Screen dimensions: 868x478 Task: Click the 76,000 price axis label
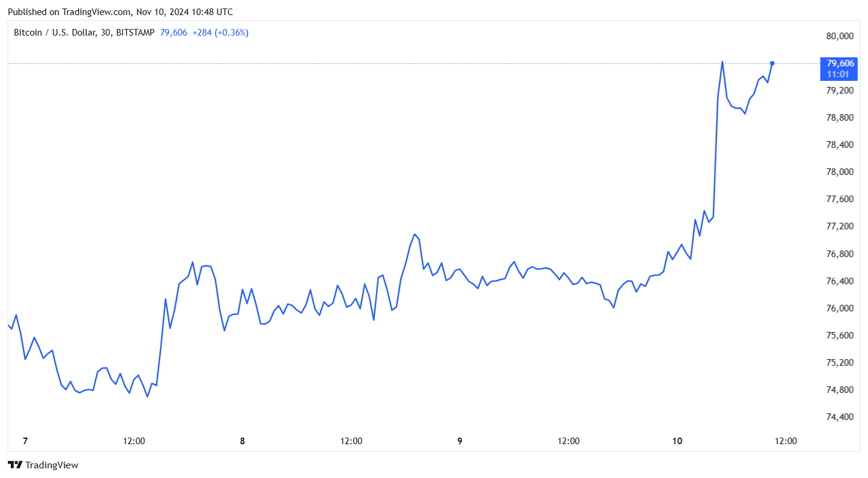tap(839, 308)
